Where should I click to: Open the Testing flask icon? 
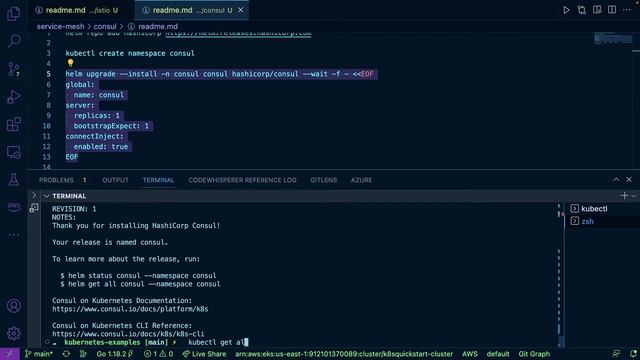tap(14, 180)
